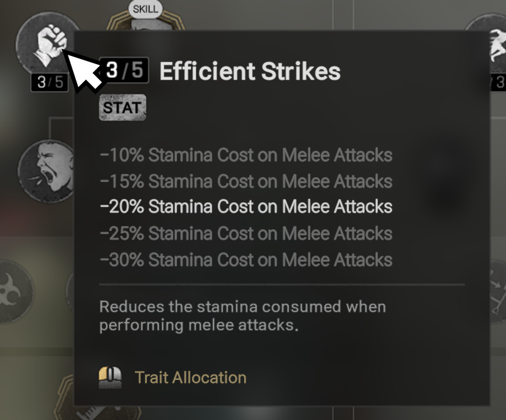
Task: Click the STAT tag badge
Action: (x=122, y=107)
